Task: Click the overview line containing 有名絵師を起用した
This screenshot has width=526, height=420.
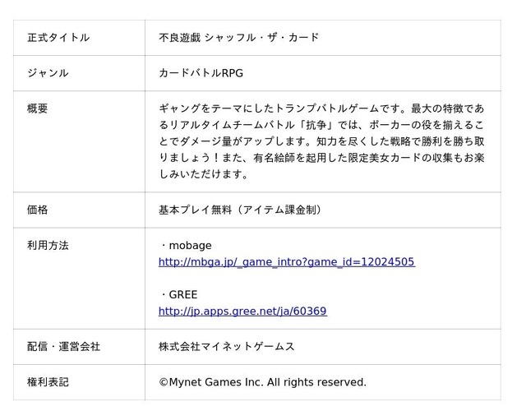Action: tap(321, 158)
